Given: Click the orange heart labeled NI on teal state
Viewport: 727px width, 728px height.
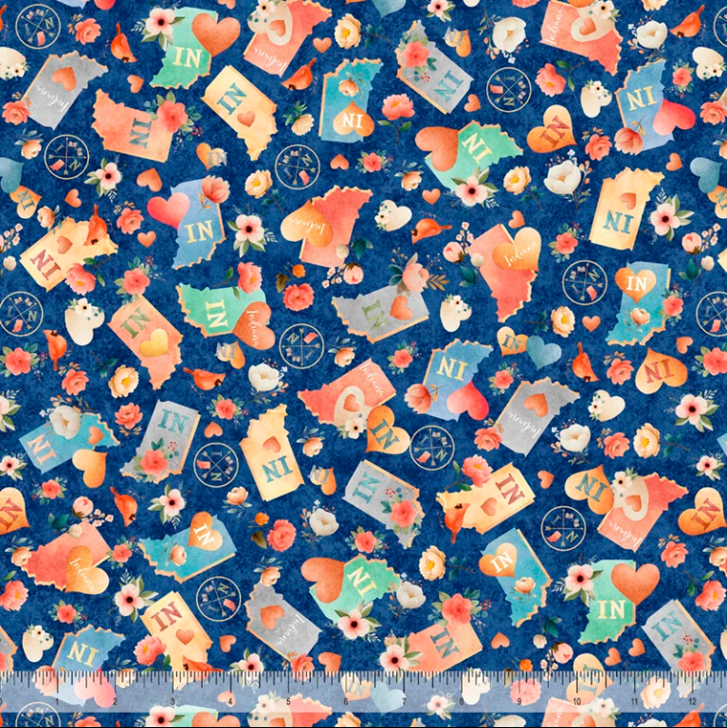Looking at the screenshot, I should tap(353, 122).
